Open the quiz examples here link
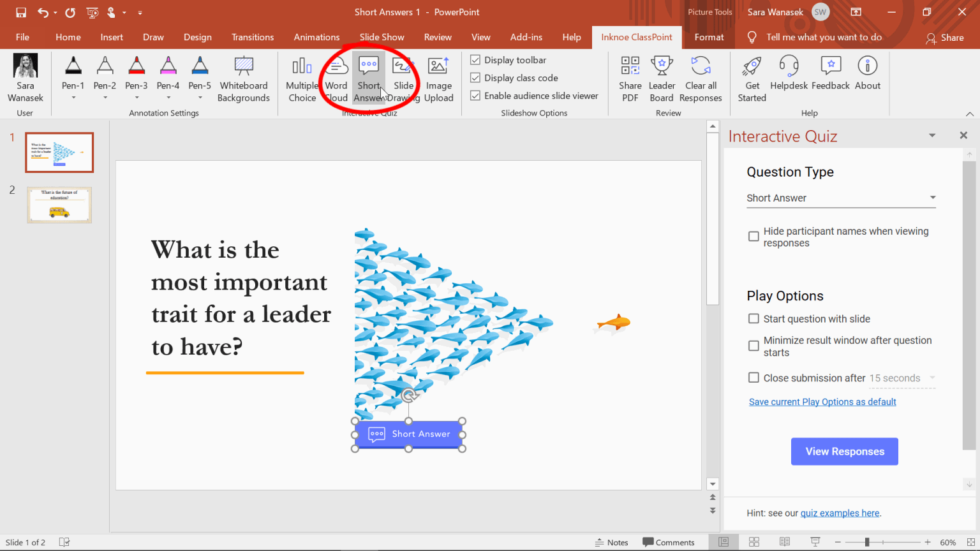The image size is (980, 551). [840, 513]
